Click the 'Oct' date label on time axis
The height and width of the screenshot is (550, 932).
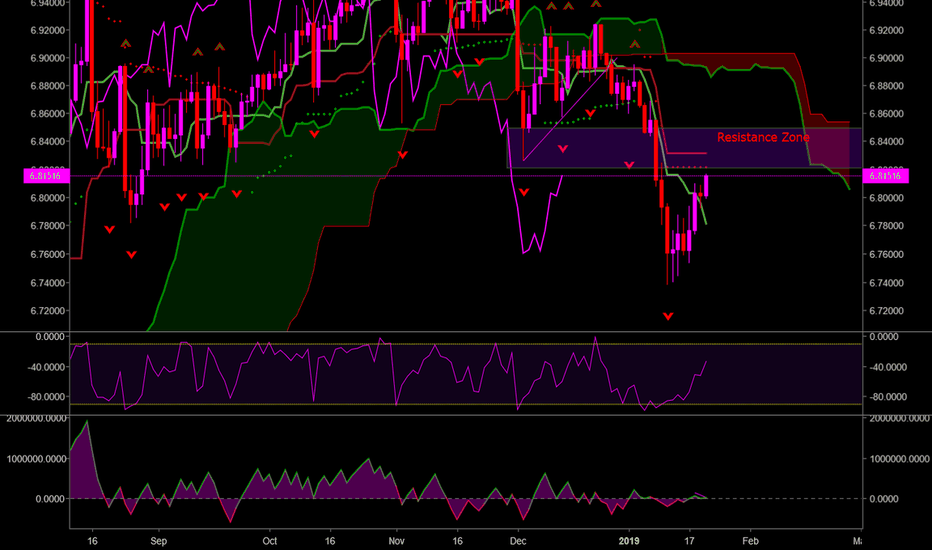(270, 541)
